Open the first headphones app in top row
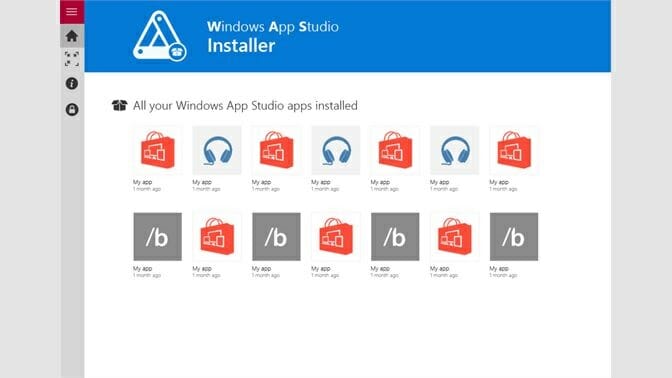 (x=217, y=150)
